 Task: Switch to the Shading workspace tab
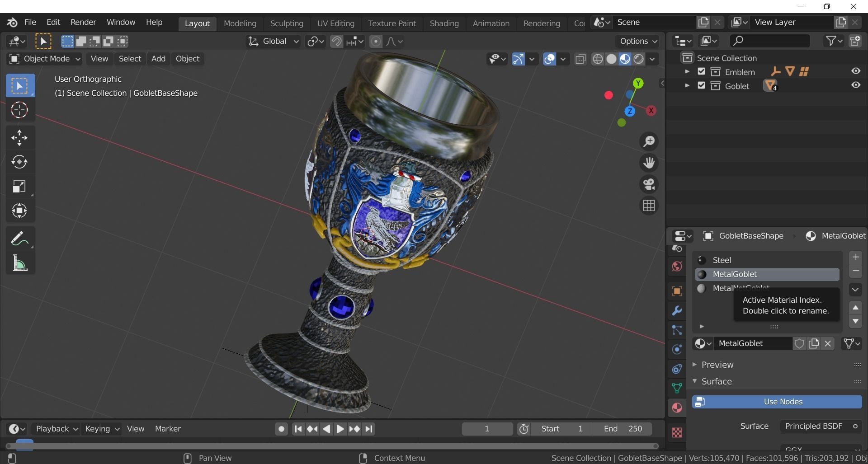444,23
